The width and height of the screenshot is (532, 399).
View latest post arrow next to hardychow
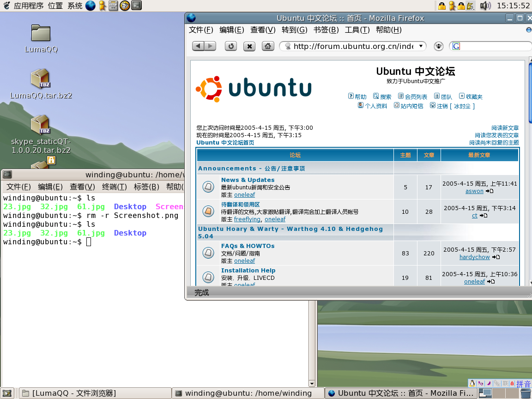[496, 257]
